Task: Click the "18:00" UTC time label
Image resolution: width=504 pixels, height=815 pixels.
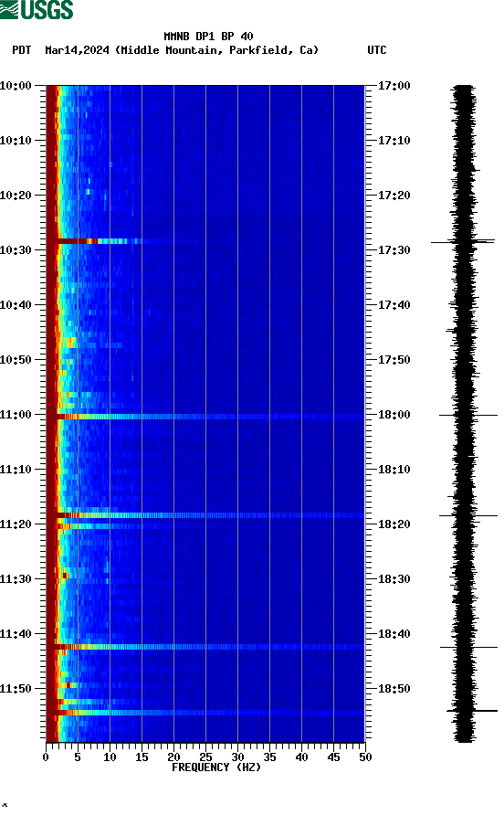Action: click(x=394, y=414)
